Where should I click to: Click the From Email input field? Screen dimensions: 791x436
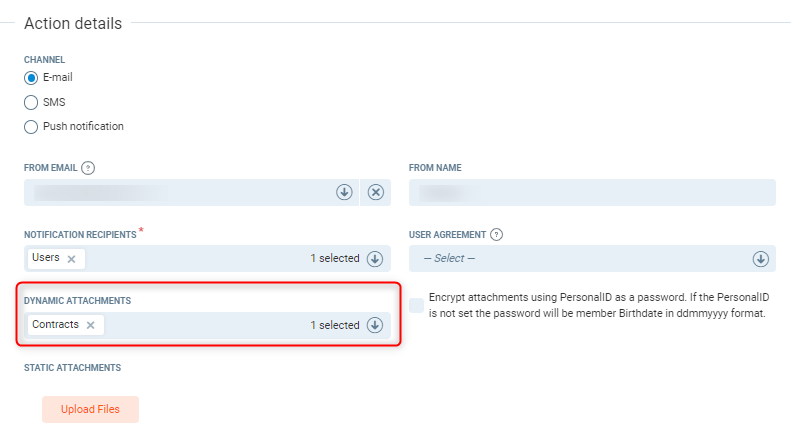click(180, 192)
